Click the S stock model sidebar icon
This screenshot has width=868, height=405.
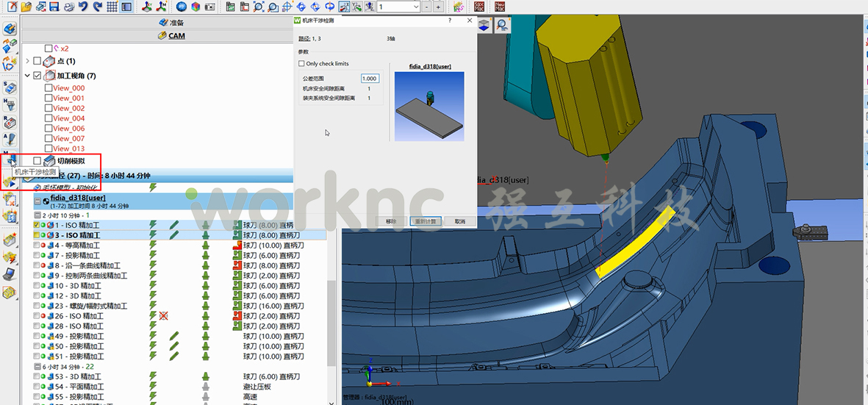pyautogui.click(x=10, y=87)
